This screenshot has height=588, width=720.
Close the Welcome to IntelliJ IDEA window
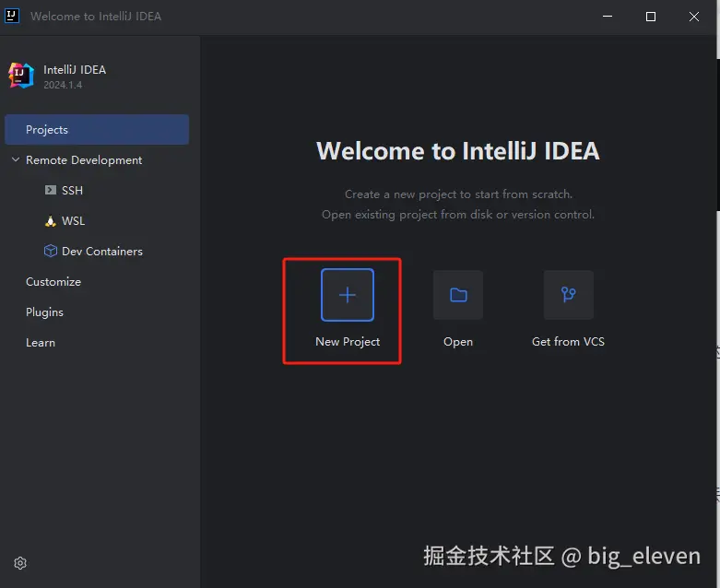pos(694,17)
